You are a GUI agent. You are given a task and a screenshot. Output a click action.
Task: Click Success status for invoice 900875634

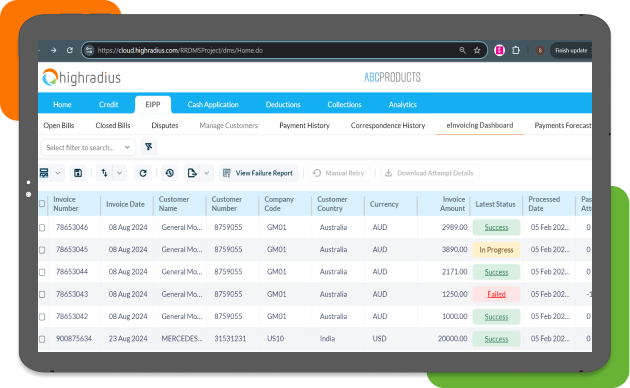[496, 339]
